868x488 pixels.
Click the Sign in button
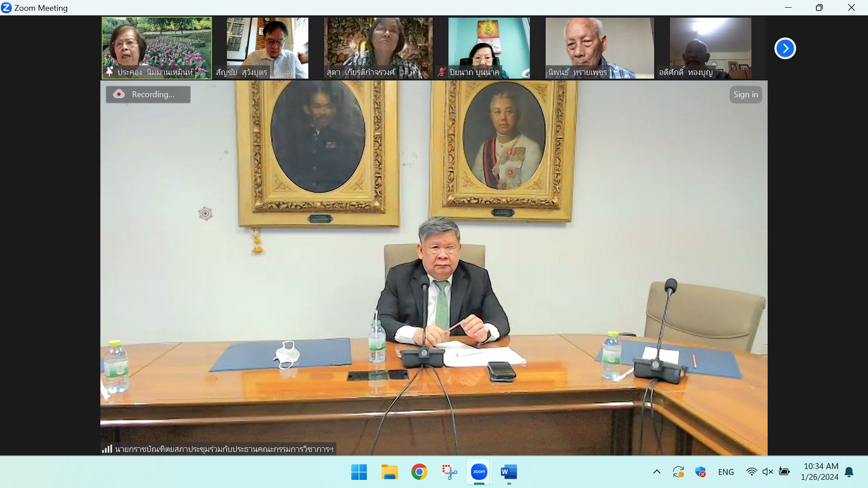coord(745,94)
